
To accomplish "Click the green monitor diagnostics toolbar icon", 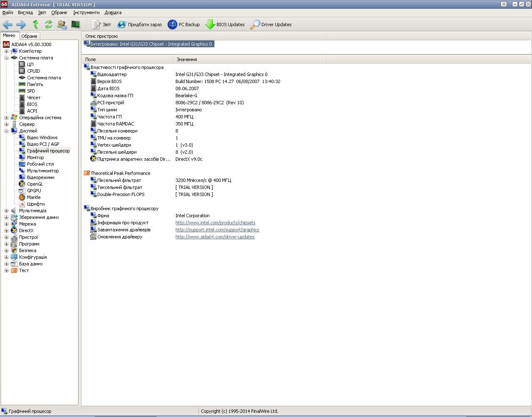I will [76, 25].
